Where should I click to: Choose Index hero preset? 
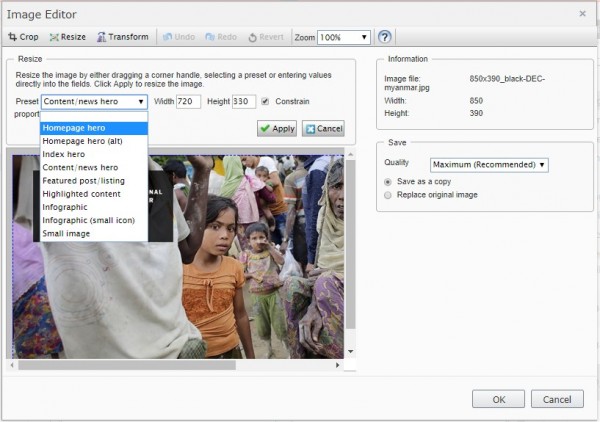[x=94, y=154]
